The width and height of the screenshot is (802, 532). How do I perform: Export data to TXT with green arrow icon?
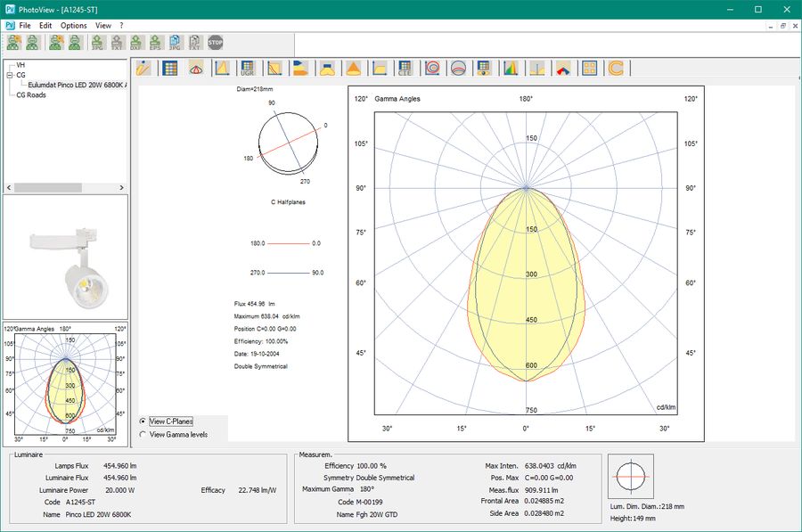(117, 43)
